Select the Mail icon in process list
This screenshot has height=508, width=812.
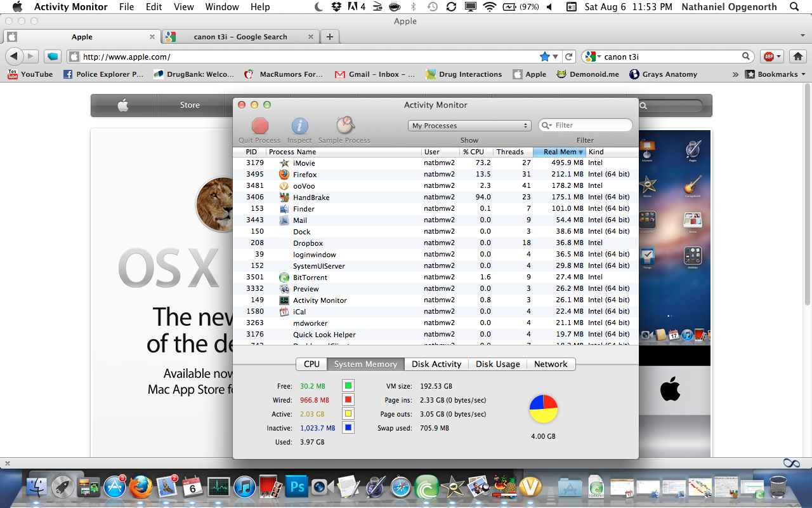(x=284, y=220)
